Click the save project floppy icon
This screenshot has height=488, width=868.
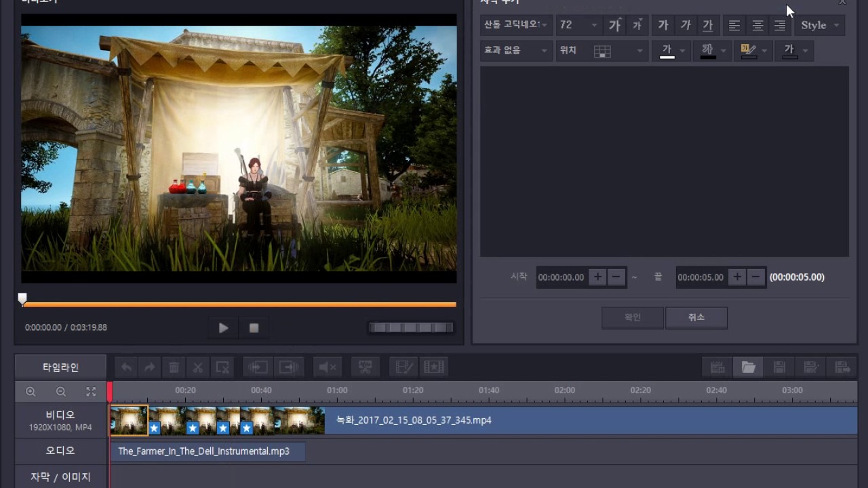coord(780,367)
